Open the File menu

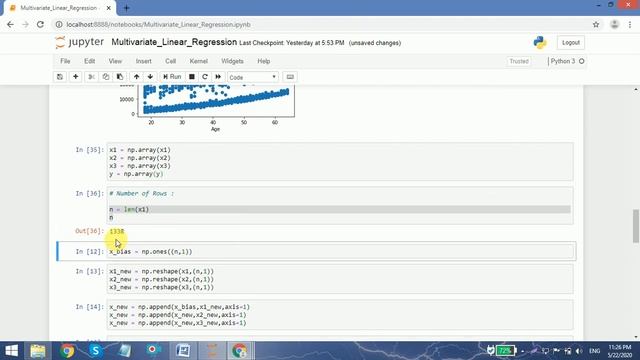coord(65,61)
